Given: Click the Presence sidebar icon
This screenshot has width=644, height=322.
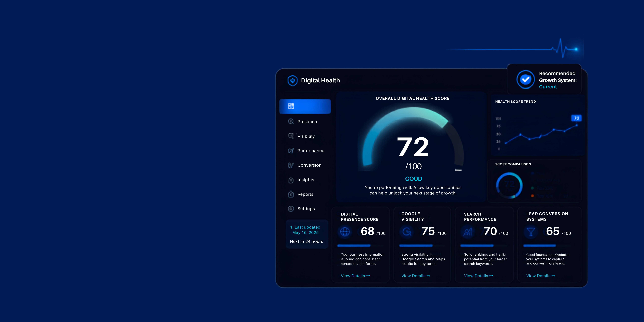Looking at the screenshot, I should 291,121.
